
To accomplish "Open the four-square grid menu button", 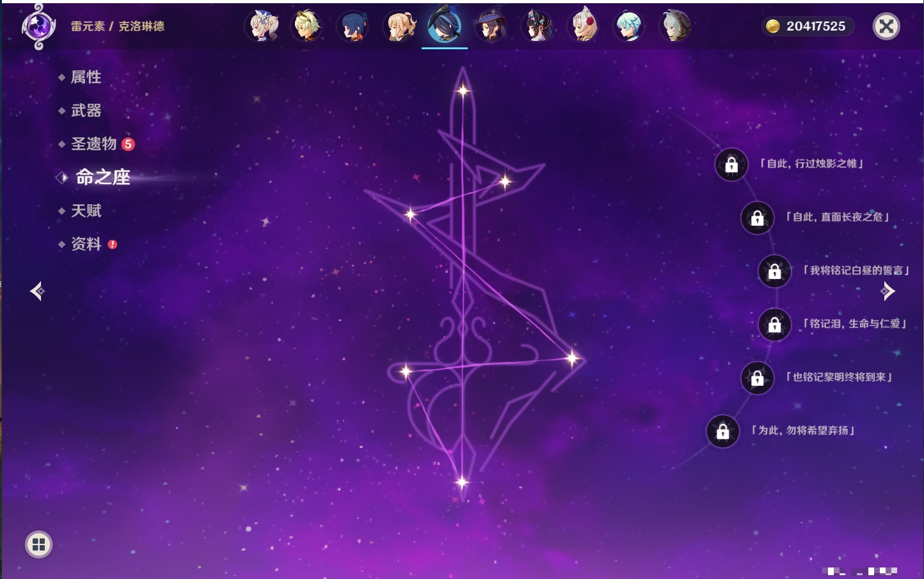I will (38, 544).
